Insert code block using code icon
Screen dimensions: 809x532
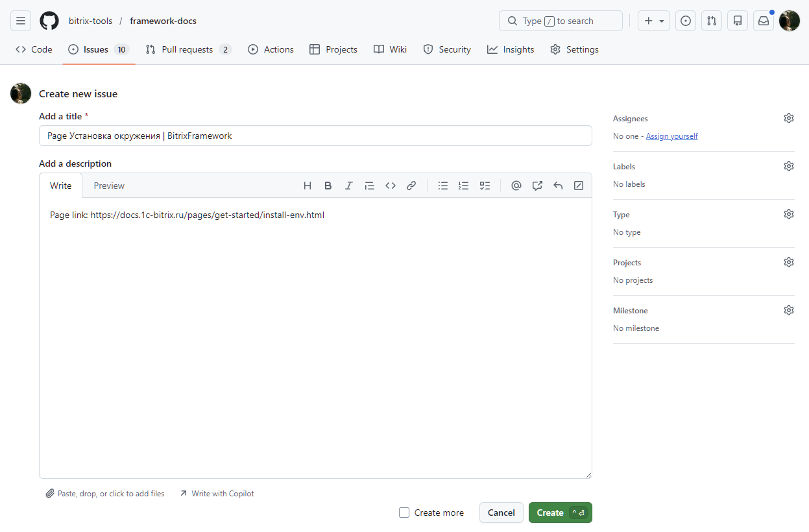click(391, 186)
